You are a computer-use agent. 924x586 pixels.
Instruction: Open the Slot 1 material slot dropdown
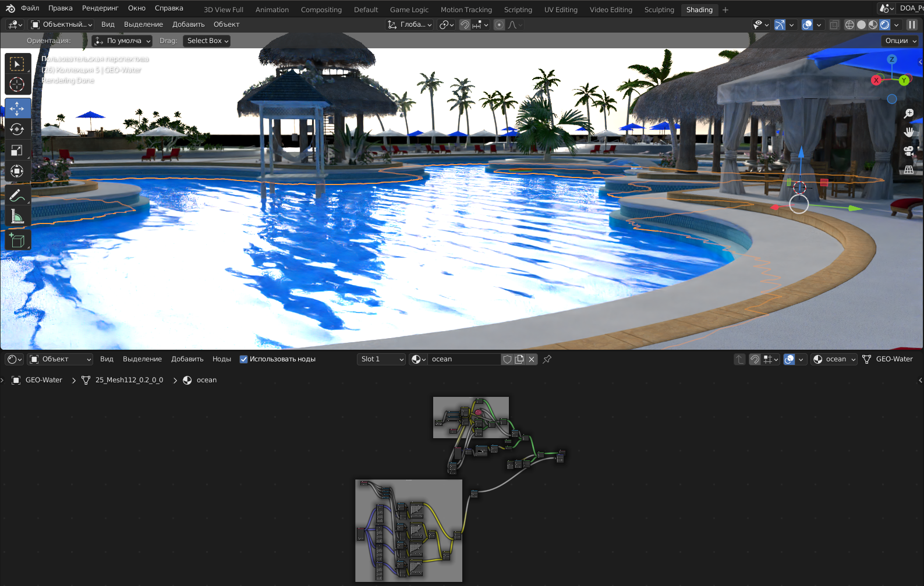(381, 360)
